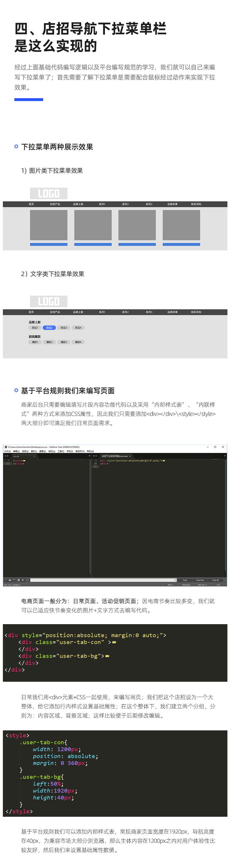Click LOGO placeholder above text dropdown mockup

click(49, 301)
